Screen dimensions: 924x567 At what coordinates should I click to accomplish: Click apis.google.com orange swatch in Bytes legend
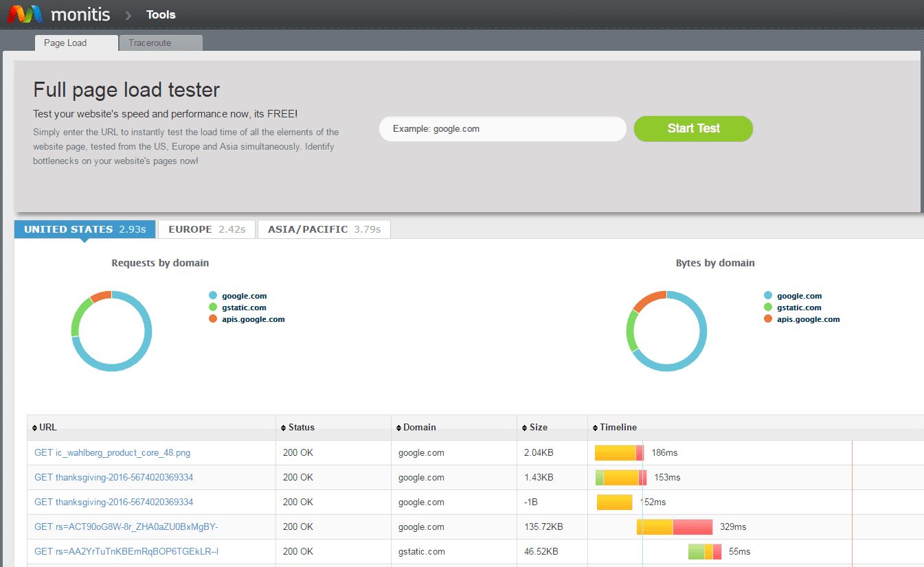(x=768, y=319)
